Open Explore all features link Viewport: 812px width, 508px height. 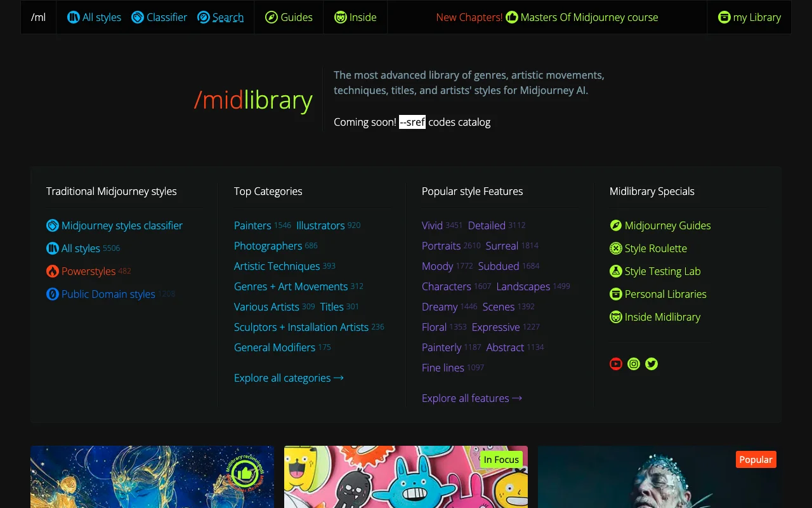472,398
